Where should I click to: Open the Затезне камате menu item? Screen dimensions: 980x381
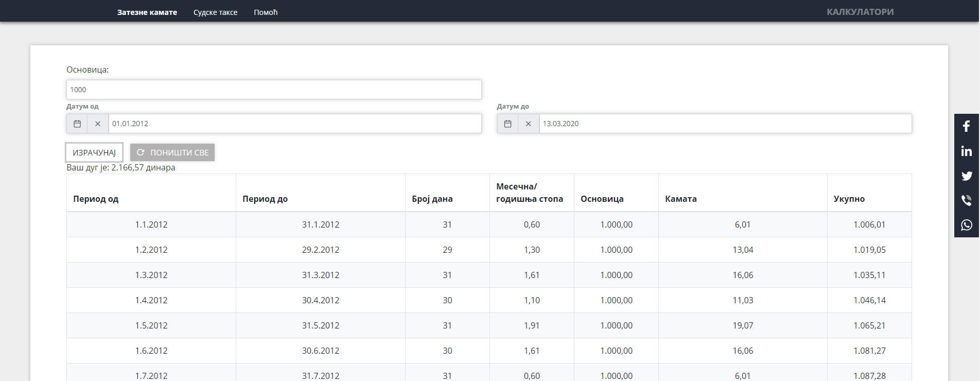pyautogui.click(x=147, y=12)
